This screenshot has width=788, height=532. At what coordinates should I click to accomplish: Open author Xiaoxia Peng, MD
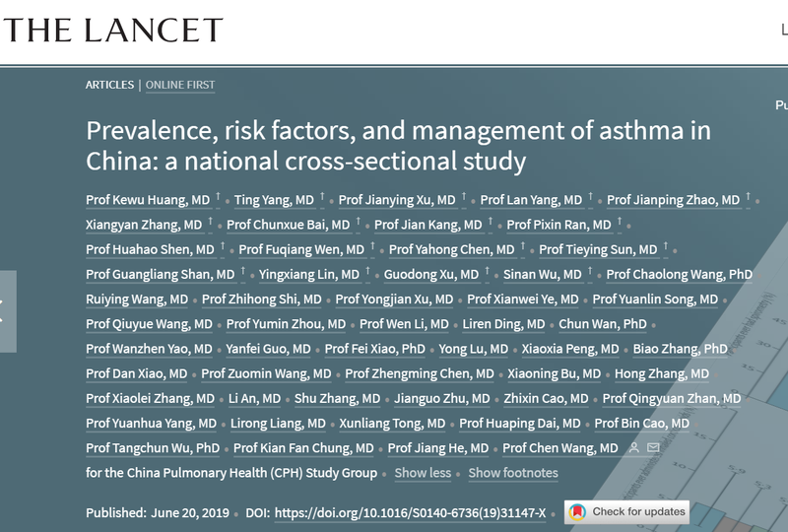click(570, 349)
